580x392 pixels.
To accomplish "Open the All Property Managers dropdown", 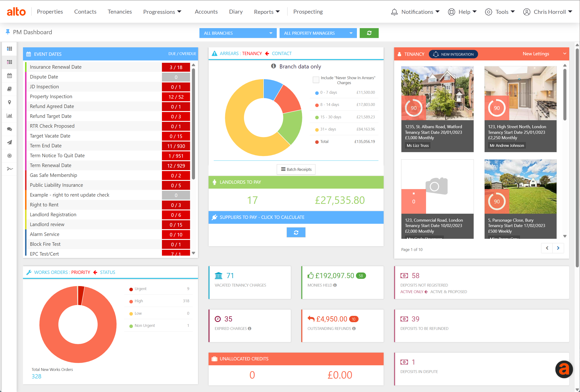I will click(318, 33).
